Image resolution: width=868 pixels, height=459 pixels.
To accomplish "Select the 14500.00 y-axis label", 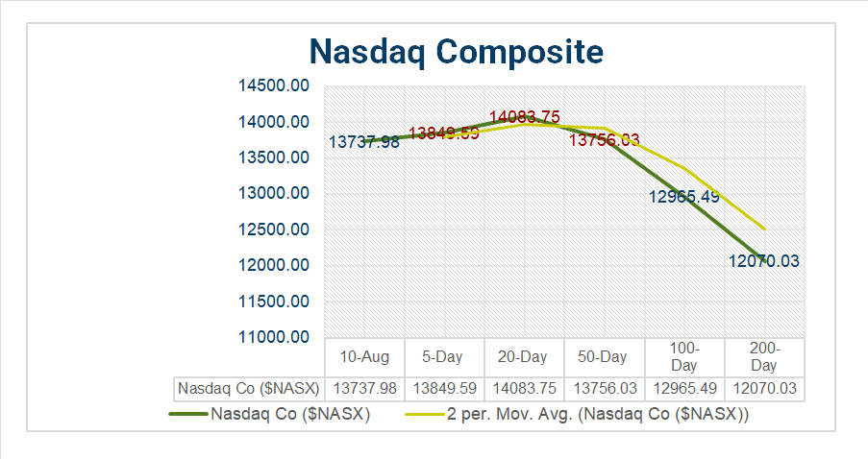I will 273,86.
